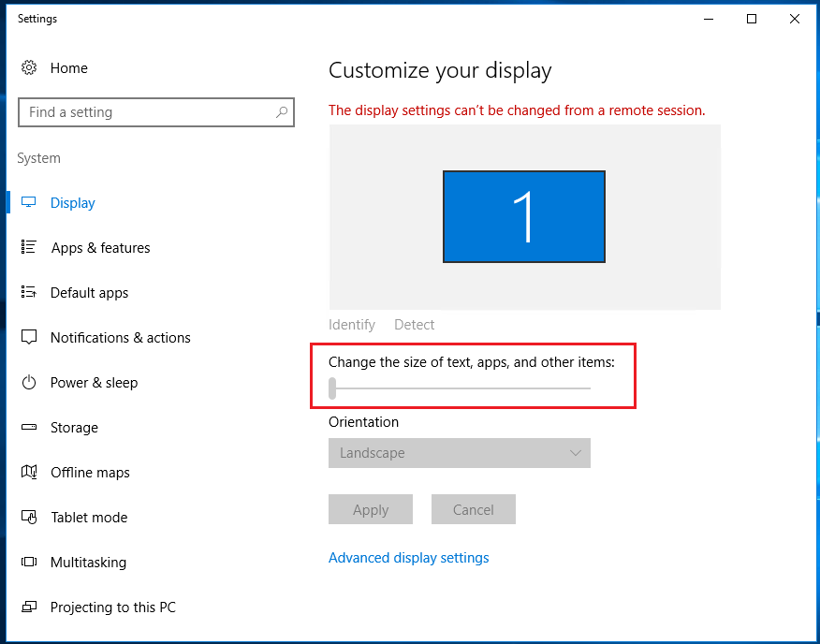Viewport: 820px width, 644px height.
Task: Expand the Orientation chevron arrow
Action: (x=577, y=453)
